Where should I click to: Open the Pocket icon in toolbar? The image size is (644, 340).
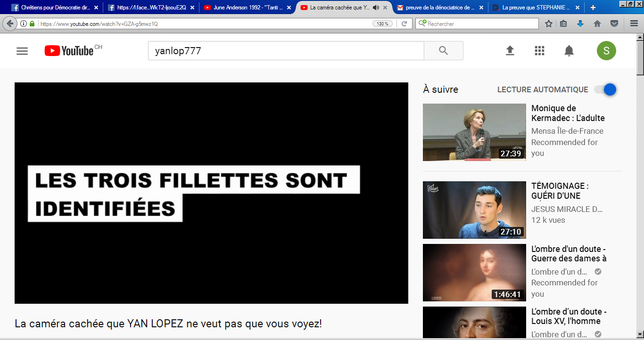pos(614,24)
